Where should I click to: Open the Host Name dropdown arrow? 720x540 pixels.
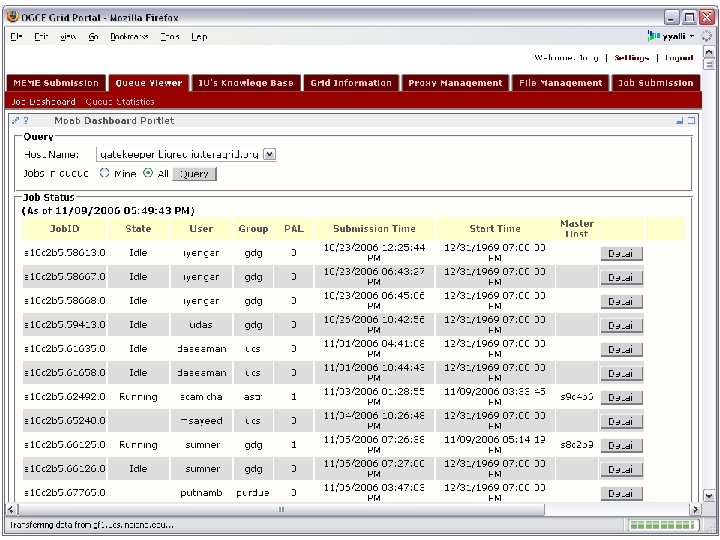coord(270,154)
